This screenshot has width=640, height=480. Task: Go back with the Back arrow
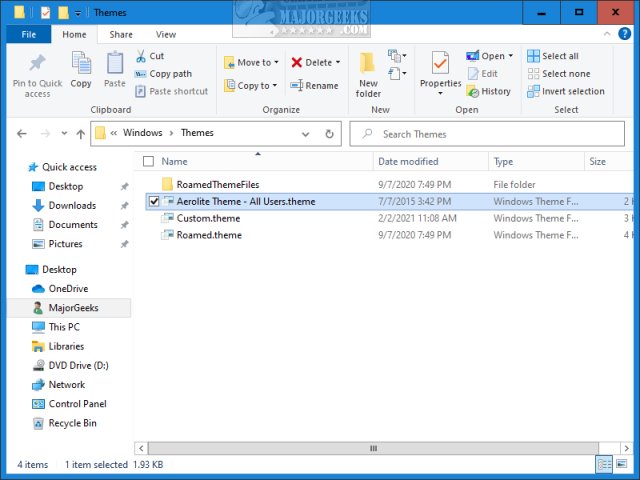tap(22, 133)
